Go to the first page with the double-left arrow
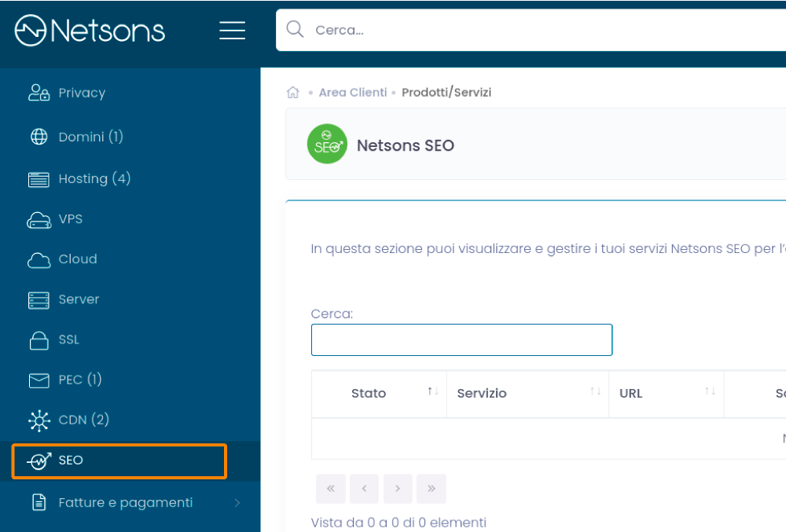This screenshot has width=786, height=532. (x=331, y=489)
